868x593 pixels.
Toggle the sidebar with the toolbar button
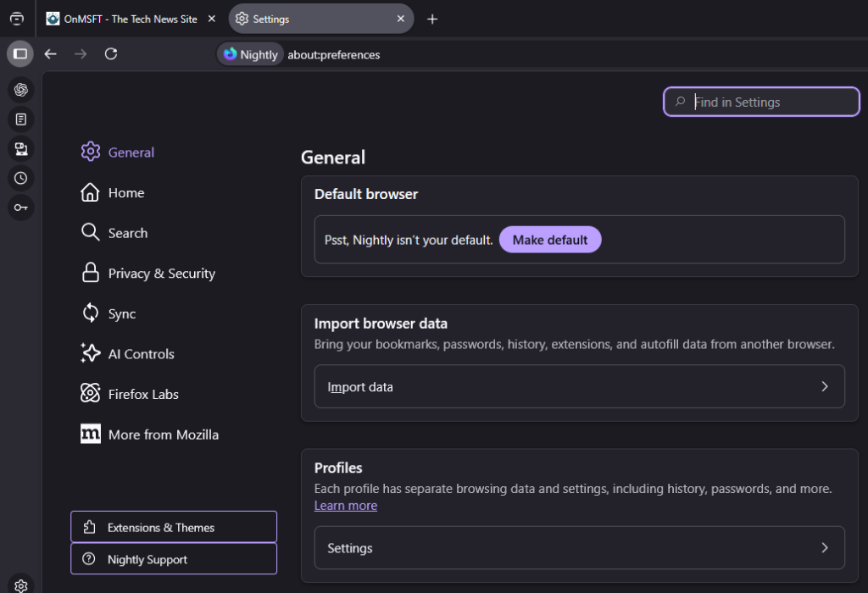click(x=20, y=54)
